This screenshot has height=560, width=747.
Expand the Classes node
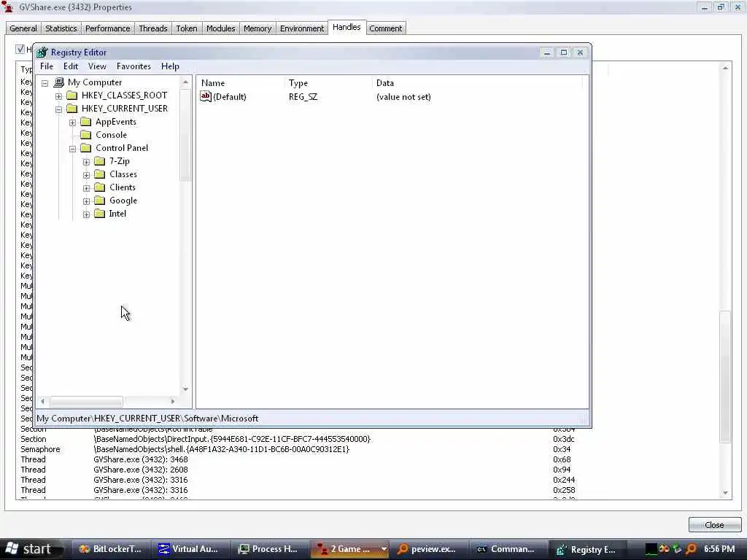pos(86,175)
